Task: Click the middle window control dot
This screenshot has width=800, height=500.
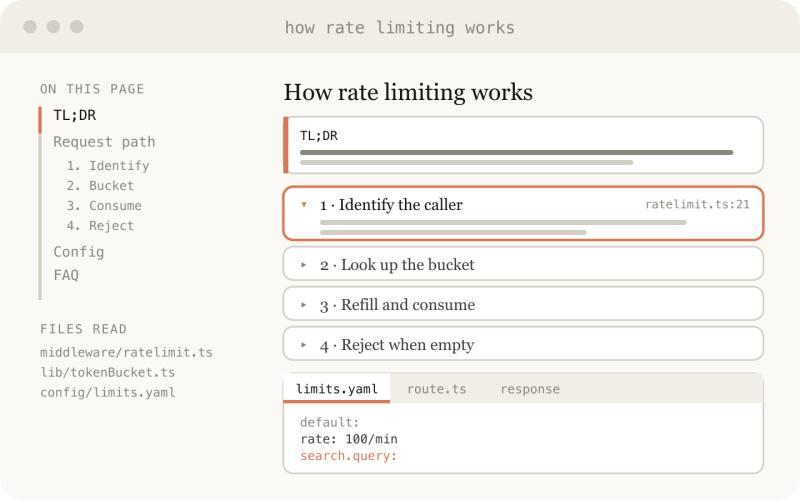Action: 54,27
